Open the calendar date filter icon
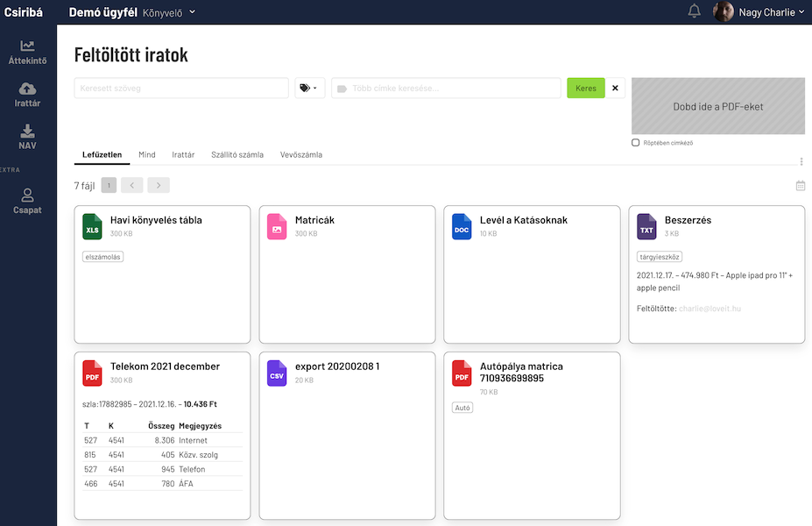812x526 pixels. [x=800, y=186]
